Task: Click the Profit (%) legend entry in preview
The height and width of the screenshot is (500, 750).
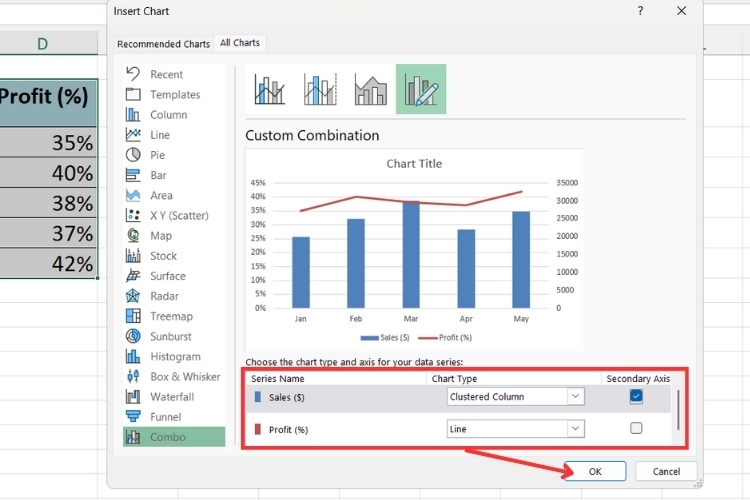Action: coord(445,337)
